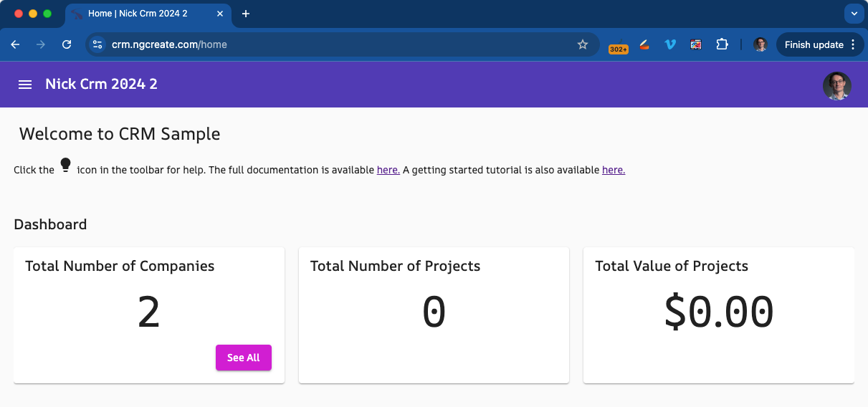Click the Total Number of Projects card

point(434,315)
